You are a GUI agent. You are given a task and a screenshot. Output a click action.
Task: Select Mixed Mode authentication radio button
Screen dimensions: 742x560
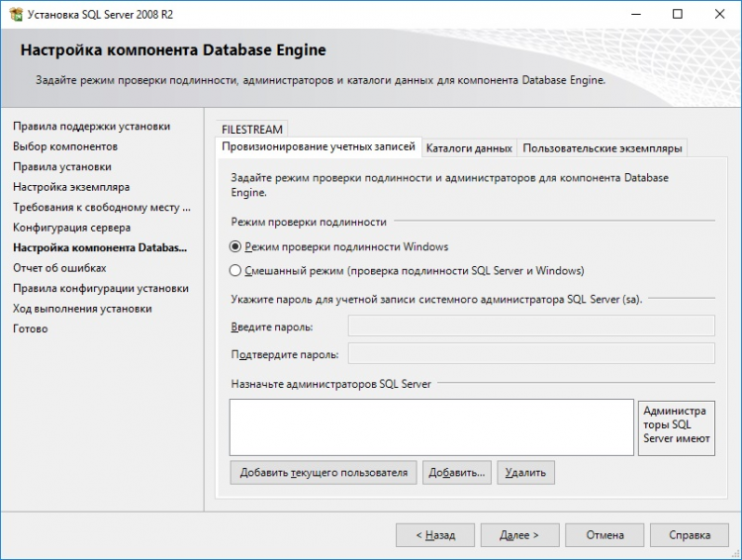click(235, 270)
